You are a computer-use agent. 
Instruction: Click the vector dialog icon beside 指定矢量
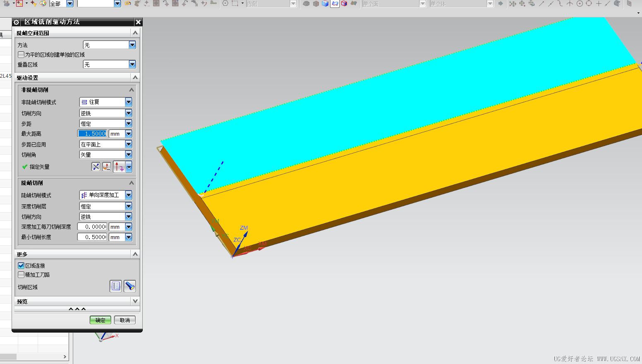pyautogui.click(x=107, y=167)
